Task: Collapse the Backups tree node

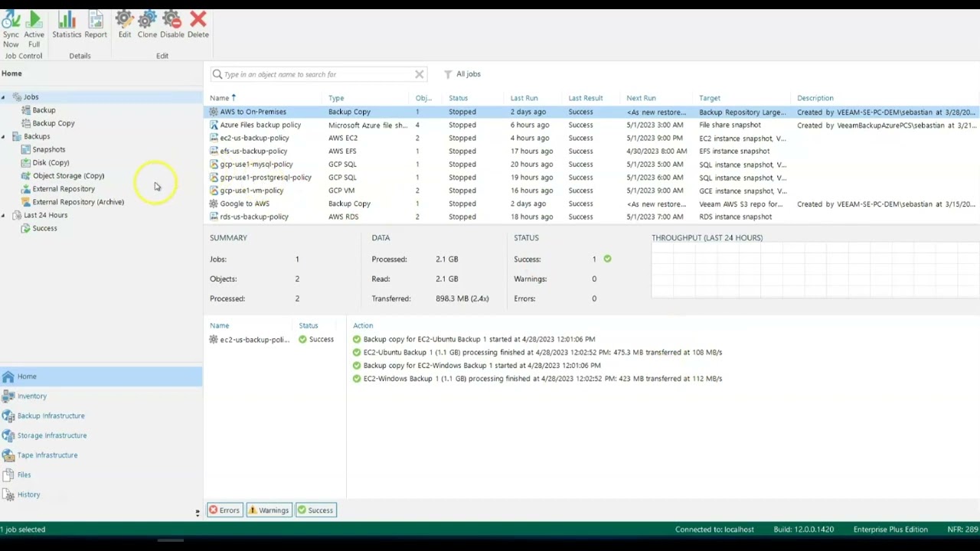Action: pyautogui.click(x=3, y=136)
